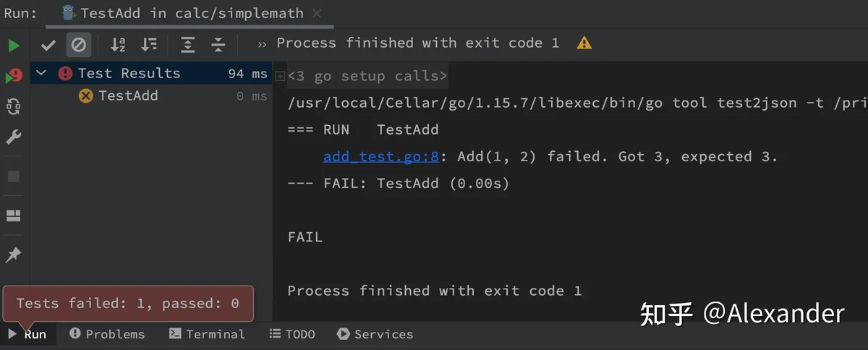This screenshot has height=350, width=868.
Task: Sort tests by duration
Action: pyautogui.click(x=149, y=46)
